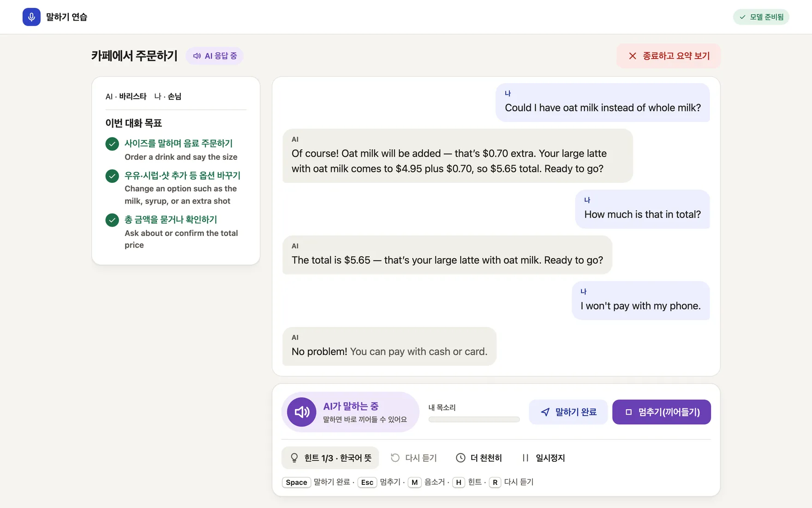
Task: Click the AI 응답 중 status pill
Action: (215, 56)
